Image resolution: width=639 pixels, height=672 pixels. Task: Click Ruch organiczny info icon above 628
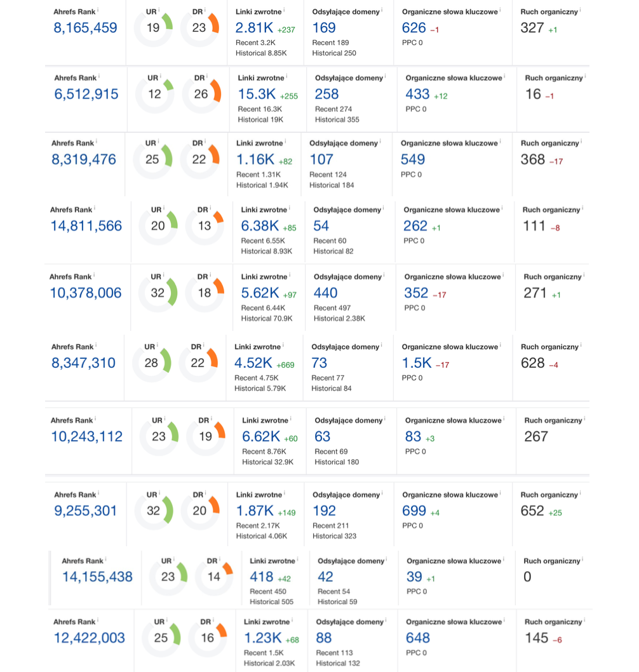coord(581,345)
